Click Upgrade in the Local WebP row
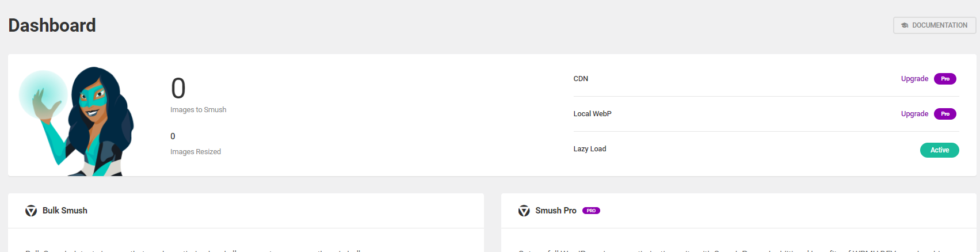The width and height of the screenshot is (980, 252). point(914,114)
